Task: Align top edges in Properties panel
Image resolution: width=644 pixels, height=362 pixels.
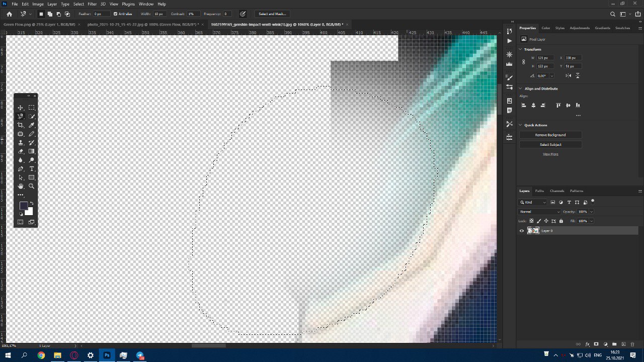Action: [558, 105]
